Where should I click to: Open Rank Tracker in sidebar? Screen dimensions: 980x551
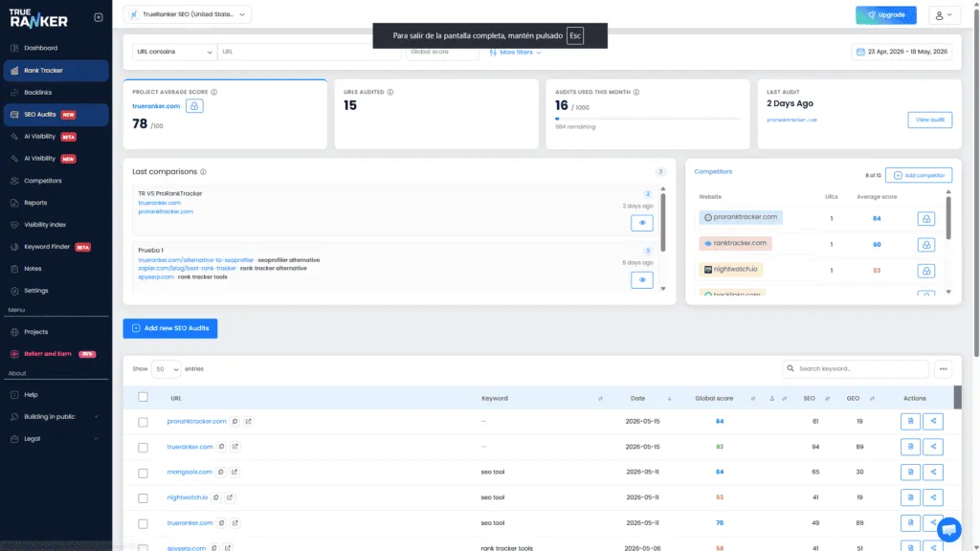56,71
